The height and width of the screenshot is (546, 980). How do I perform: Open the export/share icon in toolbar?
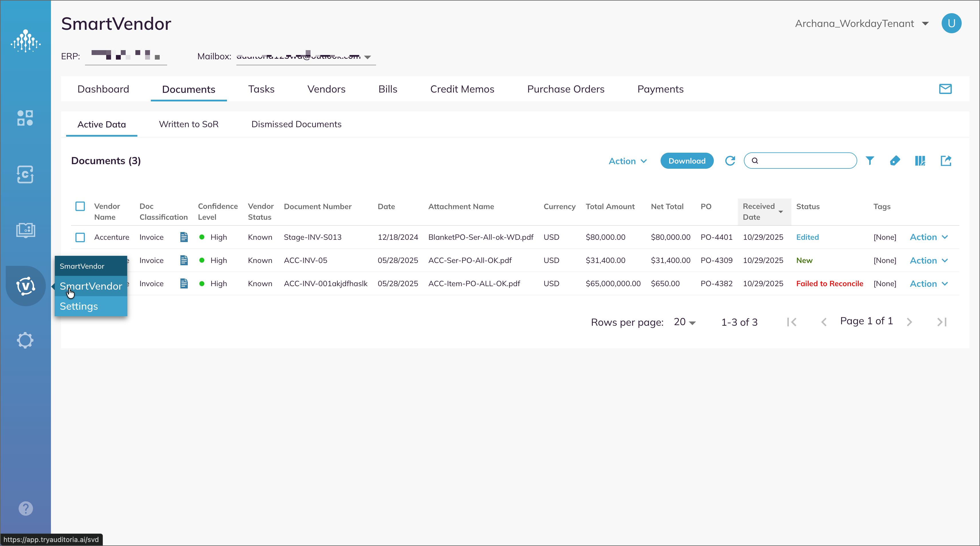(x=946, y=161)
